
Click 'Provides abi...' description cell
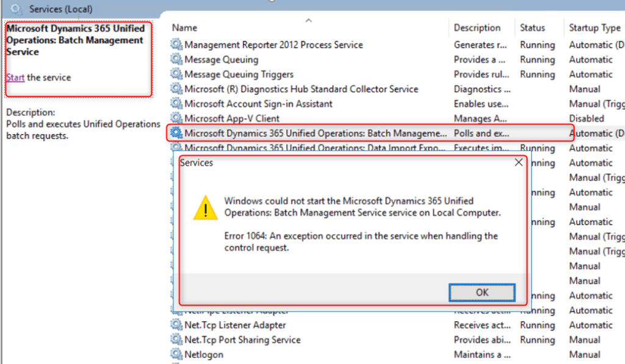click(x=482, y=340)
